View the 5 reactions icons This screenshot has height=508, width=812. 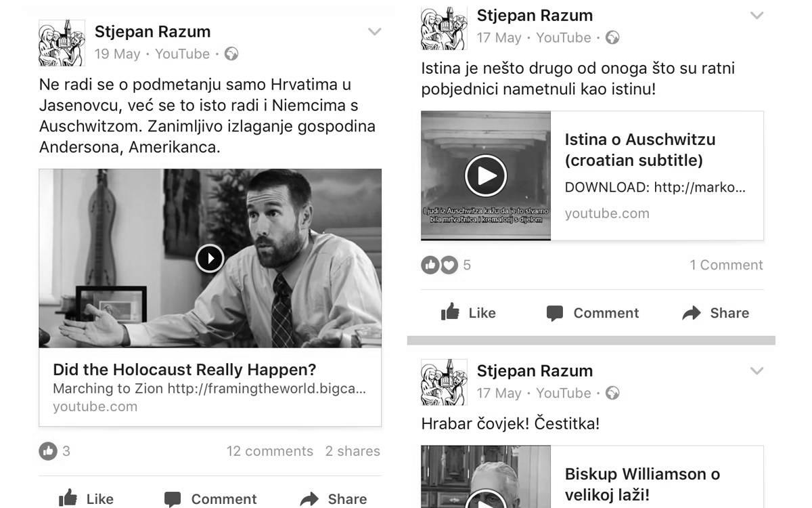tap(439, 265)
